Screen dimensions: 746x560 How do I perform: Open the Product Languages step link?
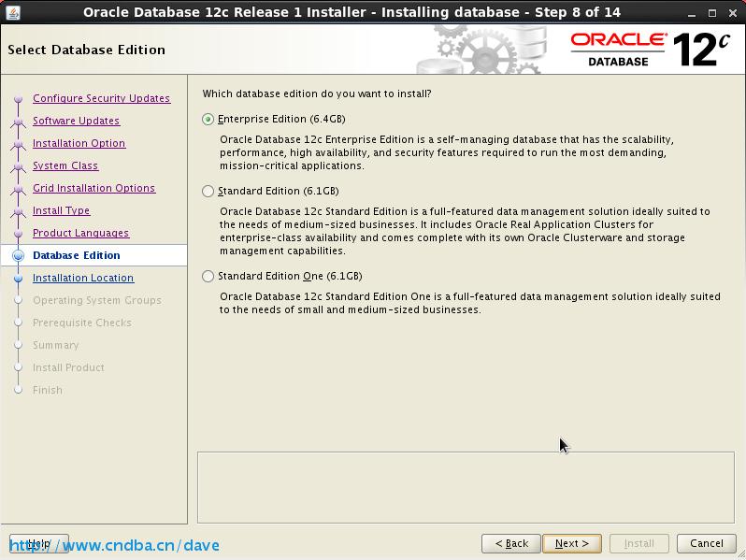[81, 233]
